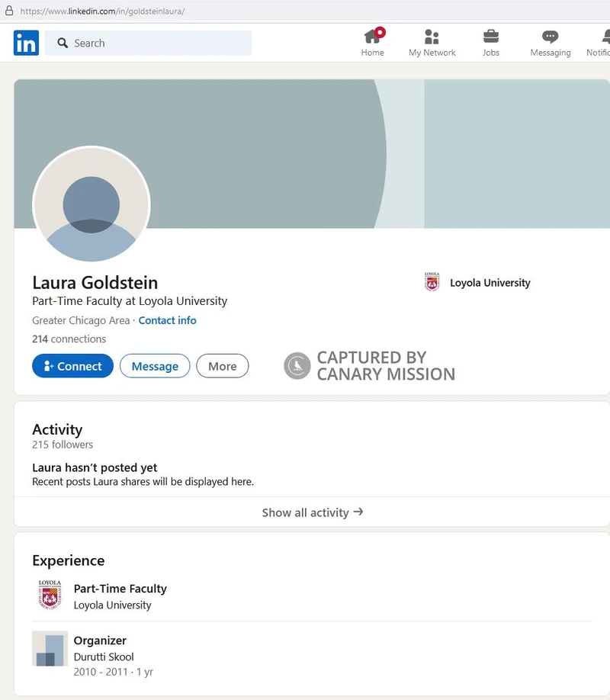Open My Network page
Viewport: 610px width, 700px height.
click(432, 43)
